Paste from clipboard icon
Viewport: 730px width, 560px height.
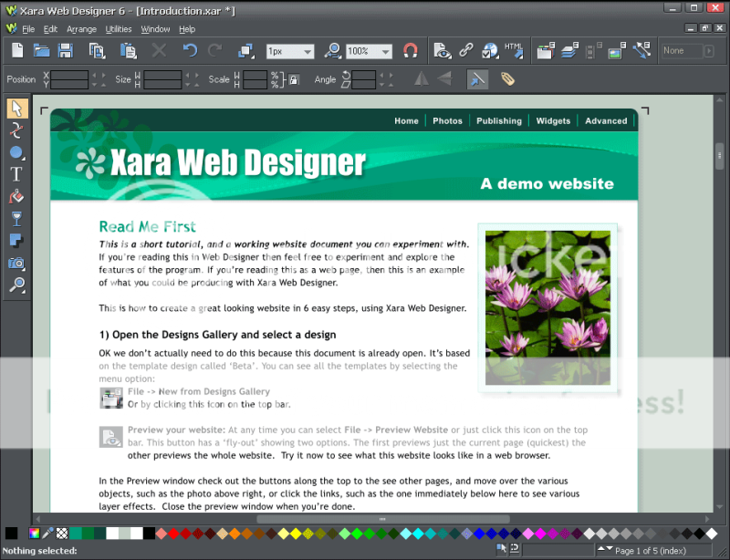pyautogui.click(x=128, y=50)
